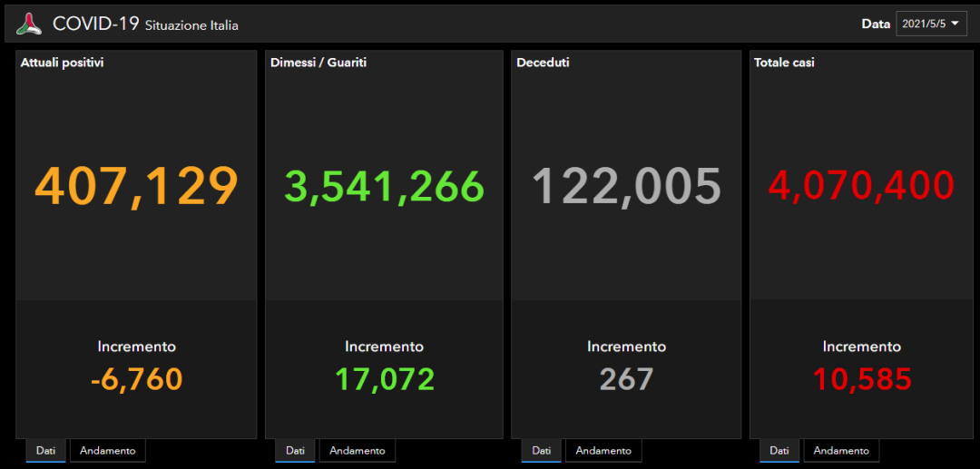Image resolution: width=980 pixels, height=469 pixels.
Task: Click Incremento label in Attuali positivi card
Action: (x=136, y=347)
